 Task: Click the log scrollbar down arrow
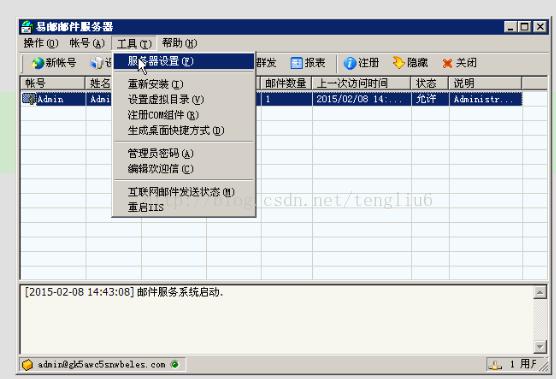(540, 346)
